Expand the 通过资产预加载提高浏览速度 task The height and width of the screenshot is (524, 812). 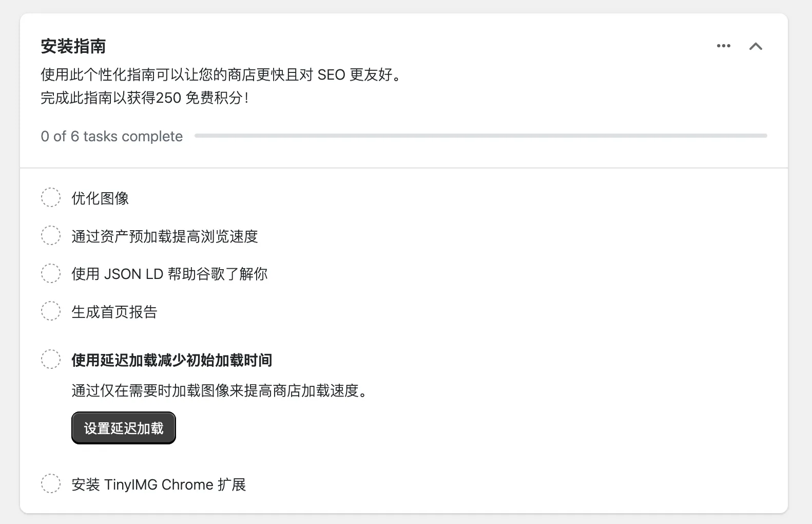point(165,237)
